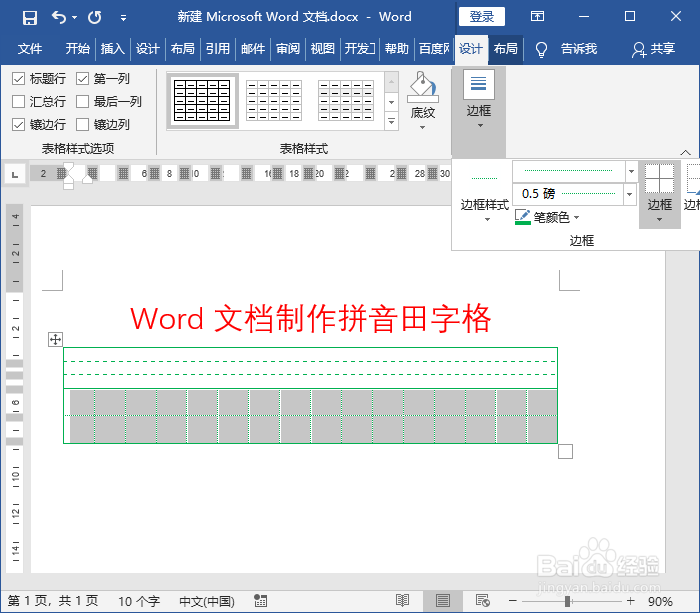Uncheck the 第一列 checkbox

click(x=82, y=79)
